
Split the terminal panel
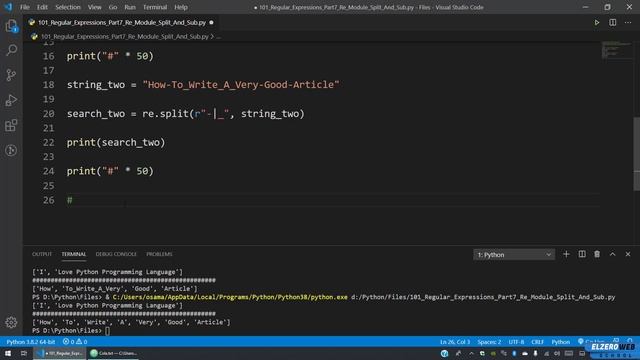click(x=582, y=254)
